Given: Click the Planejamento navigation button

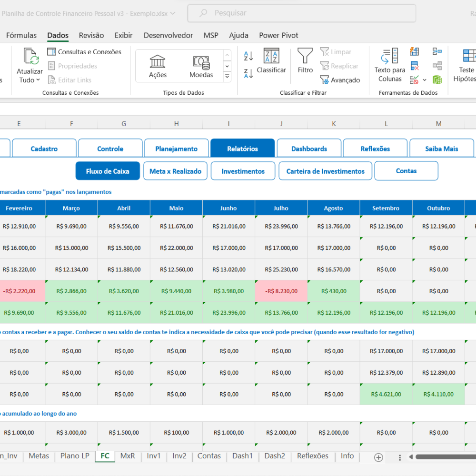Looking at the screenshot, I should (177, 149).
